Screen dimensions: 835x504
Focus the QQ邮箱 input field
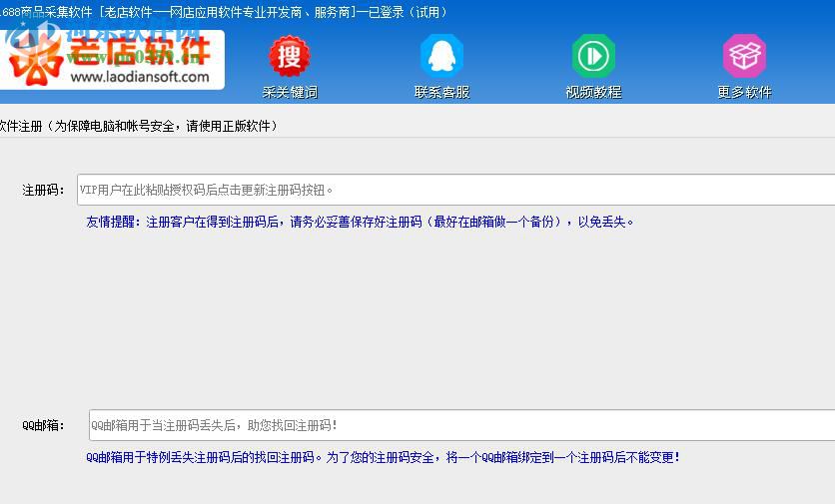coord(461,425)
